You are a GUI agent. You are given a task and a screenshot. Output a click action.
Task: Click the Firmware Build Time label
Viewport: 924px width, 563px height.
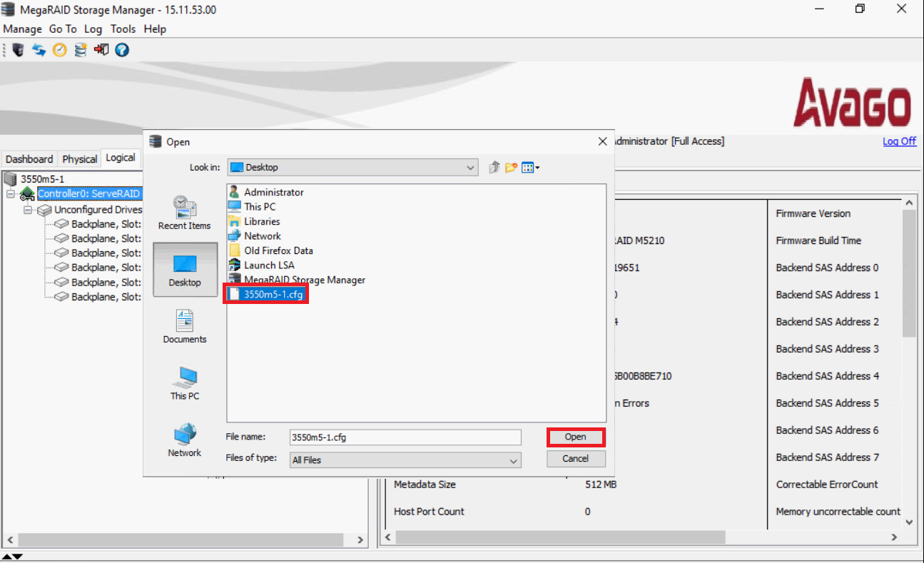coord(818,240)
